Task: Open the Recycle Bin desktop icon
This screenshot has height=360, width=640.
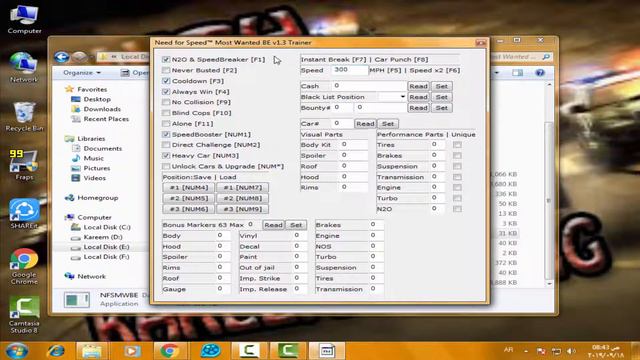Action: (x=24, y=117)
